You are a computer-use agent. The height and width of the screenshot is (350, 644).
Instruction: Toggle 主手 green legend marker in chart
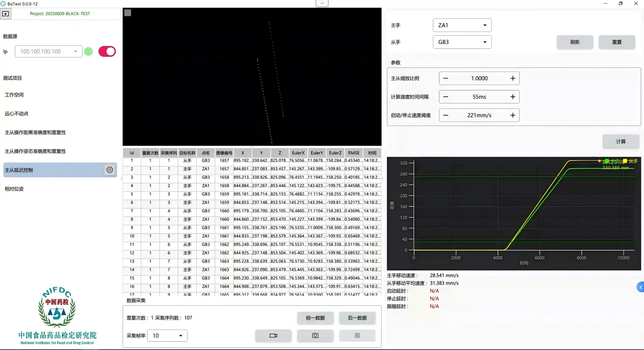coord(607,161)
